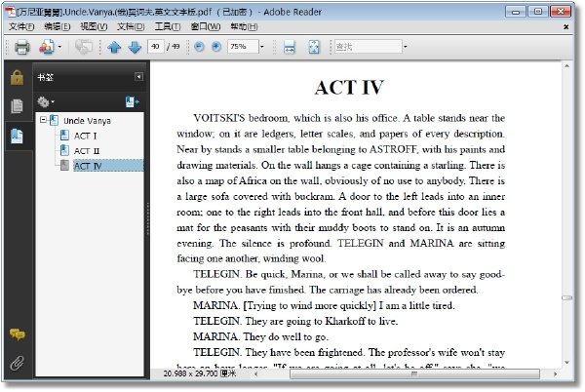
Task: Click the find search text box
Action: 368,47
